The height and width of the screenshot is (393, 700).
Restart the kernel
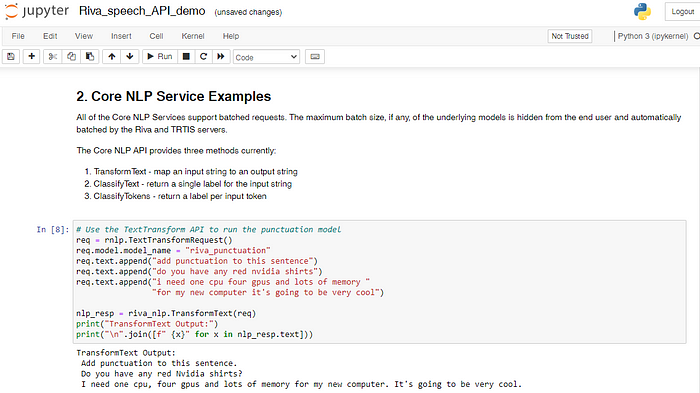pos(204,57)
